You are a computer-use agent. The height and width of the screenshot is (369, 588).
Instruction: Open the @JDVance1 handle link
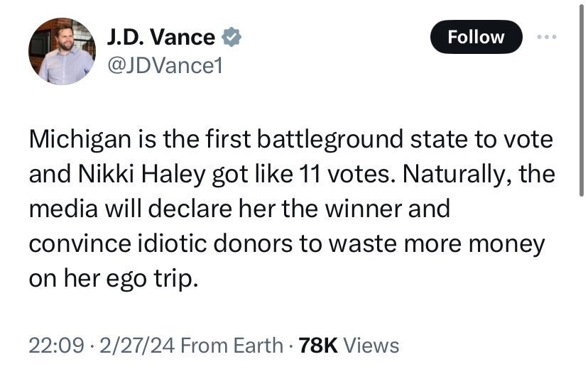tap(165, 67)
